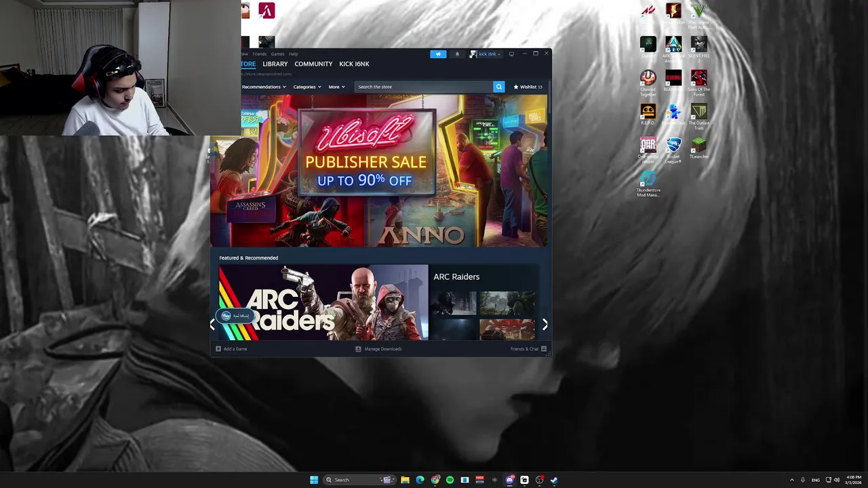Expand the Recommendations dropdown
Viewport: 868px width, 488px height.
264,87
